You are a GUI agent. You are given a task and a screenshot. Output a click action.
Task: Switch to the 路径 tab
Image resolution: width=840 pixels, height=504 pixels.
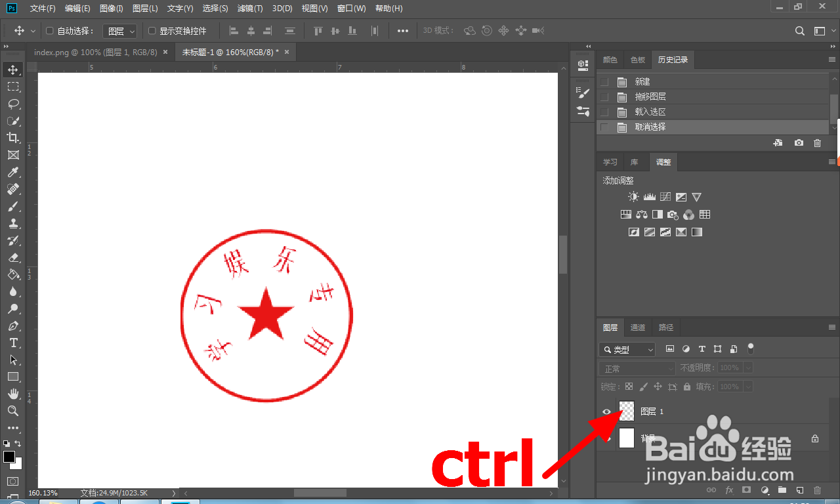pos(666,327)
